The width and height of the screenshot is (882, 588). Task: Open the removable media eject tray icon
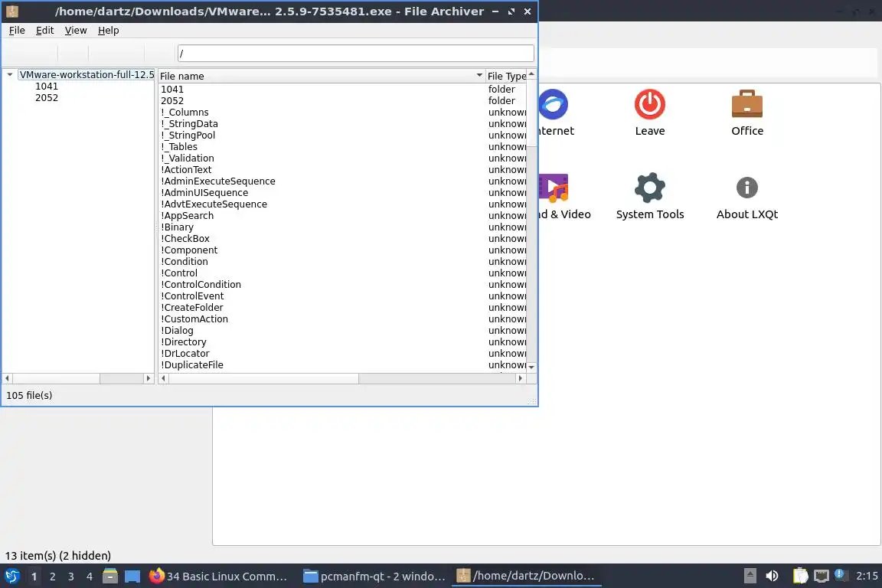tap(750, 577)
